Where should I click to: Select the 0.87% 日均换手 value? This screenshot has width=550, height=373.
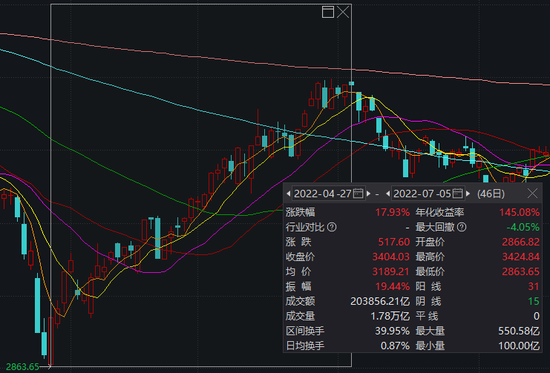(395, 346)
